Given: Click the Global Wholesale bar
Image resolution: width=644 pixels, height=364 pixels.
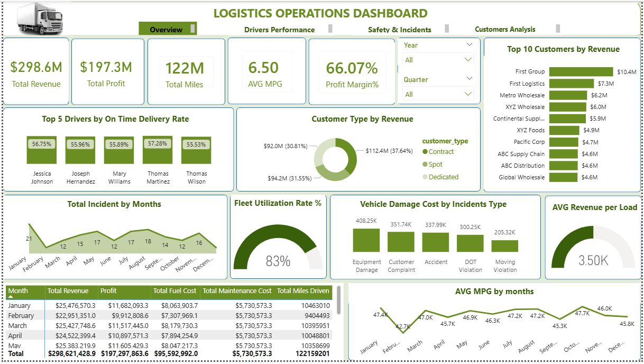Looking at the screenshot, I should tap(564, 177).
